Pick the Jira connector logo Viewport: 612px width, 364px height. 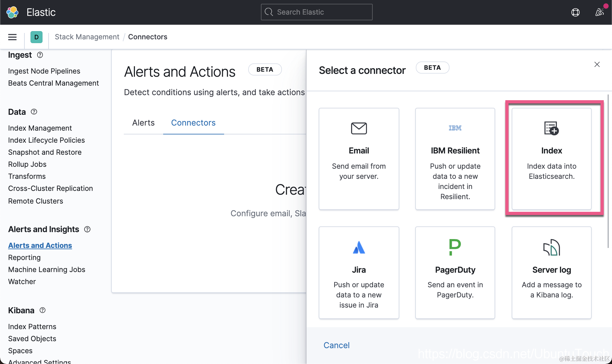click(x=359, y=248)
